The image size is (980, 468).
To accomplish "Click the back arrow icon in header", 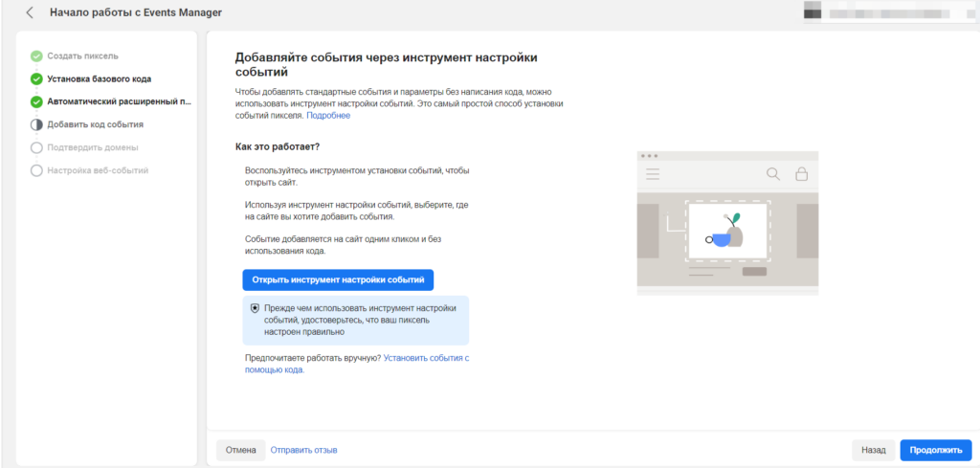I will (x=30, y=12).
